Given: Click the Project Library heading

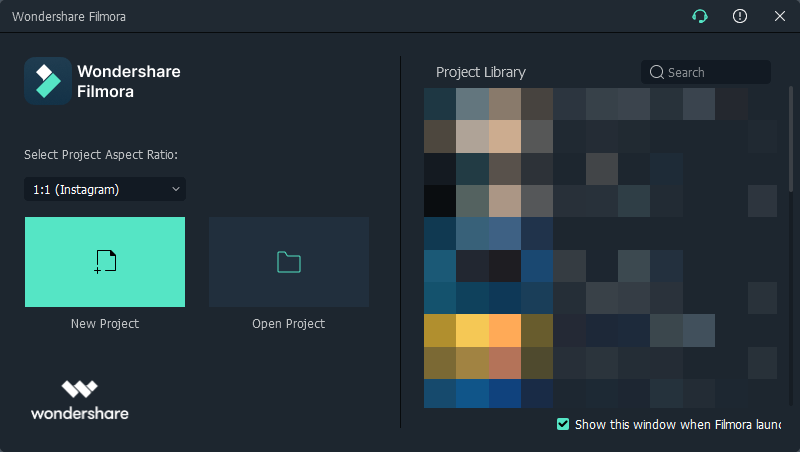Looking at the screenshot, I should [481, 72].
